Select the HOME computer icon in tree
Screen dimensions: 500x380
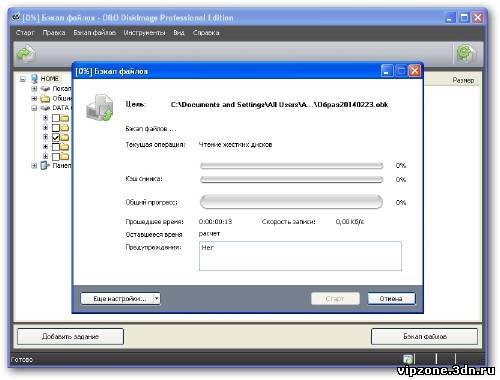point(34,79)
